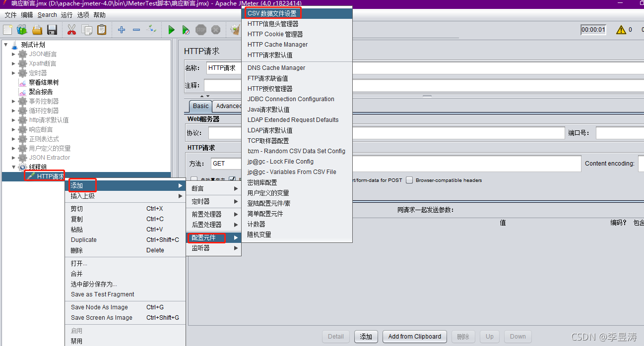Switch to the Basic tab
Screen dimensions: 644x346
pyautogui.click(x=200, y=106)
